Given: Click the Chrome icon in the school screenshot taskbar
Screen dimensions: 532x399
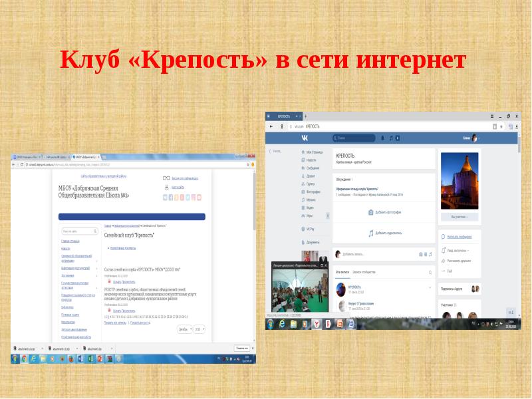Looking at the screenshot, I should point(24,358).
